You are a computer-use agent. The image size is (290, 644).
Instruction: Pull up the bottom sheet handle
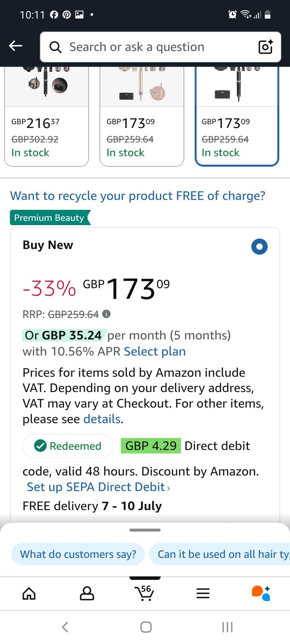(x=145, y=530)
